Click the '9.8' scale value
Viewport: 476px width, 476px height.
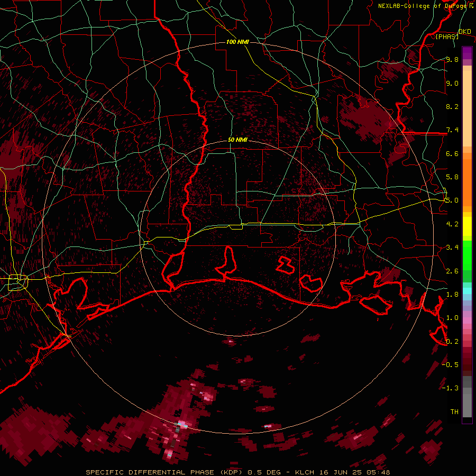click(452, 59)
